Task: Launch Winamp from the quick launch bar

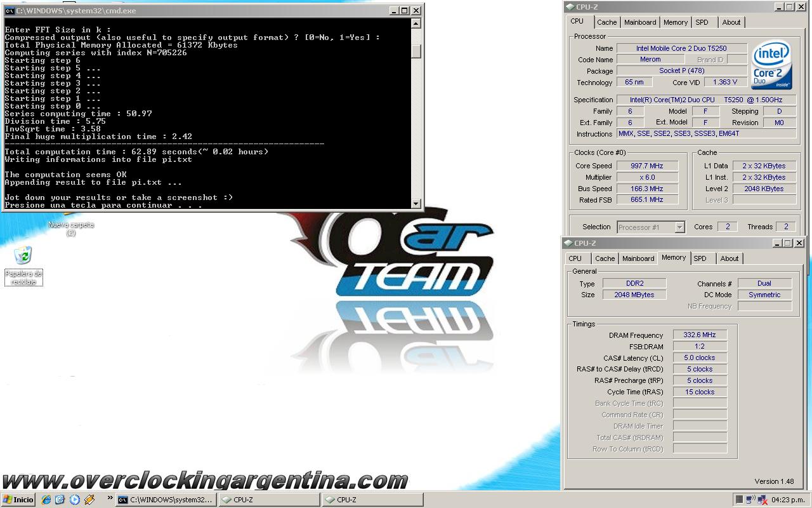Action: [x=89, y=500]
